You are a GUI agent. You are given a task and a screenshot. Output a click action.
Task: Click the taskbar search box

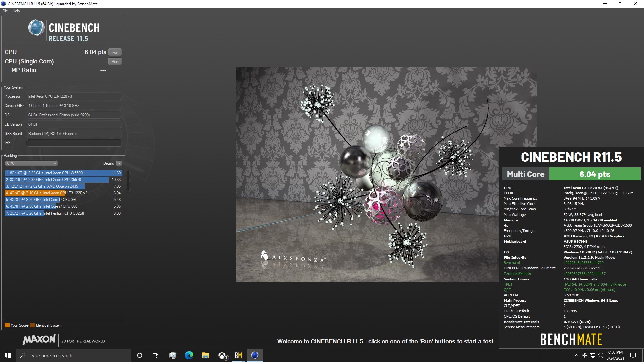click(x=74, y=355)
